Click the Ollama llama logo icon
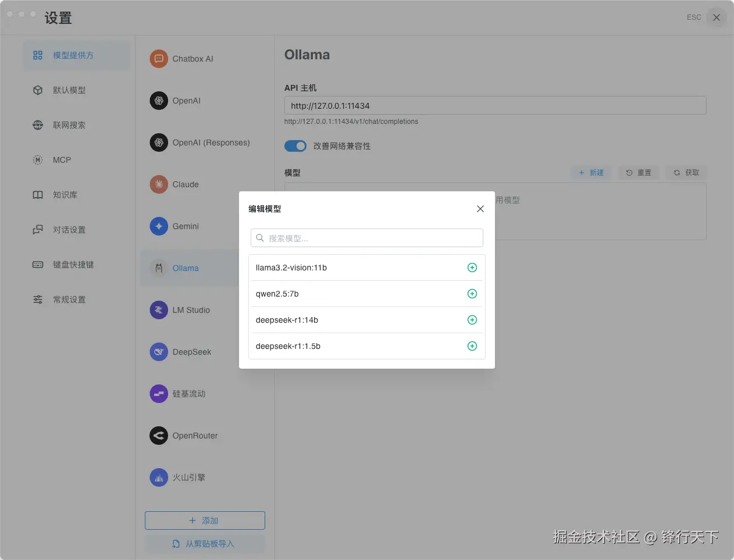Viewport: 734px width, 560px height. (159, 268)
